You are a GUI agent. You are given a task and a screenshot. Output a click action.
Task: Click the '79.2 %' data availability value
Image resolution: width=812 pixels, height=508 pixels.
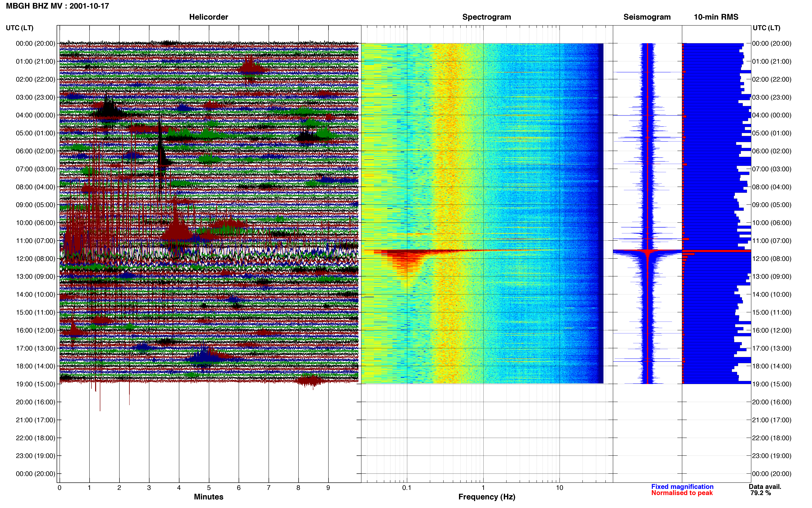(x=761, y=493)
